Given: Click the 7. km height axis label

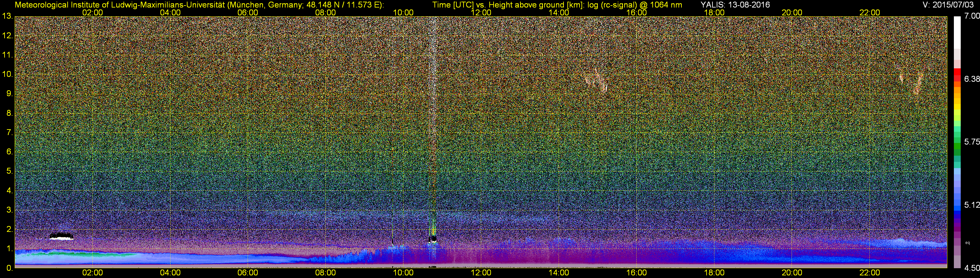Looking at the screenshot, I should pos(9,132).
